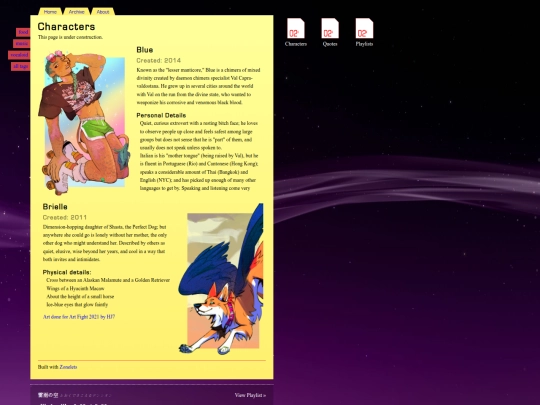540x405 pixels.
Task: Switch to the Home tab
Action: [50, 12]
